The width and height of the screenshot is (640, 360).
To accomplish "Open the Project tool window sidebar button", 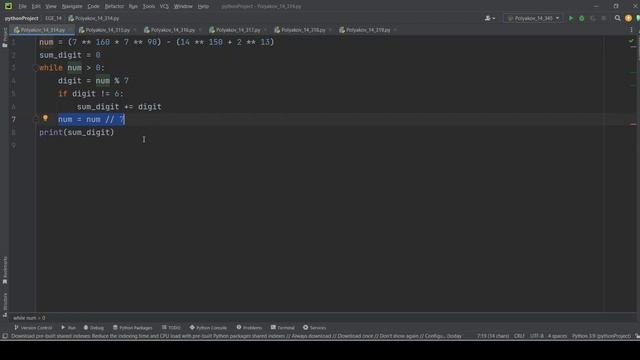I will pos(5,37).
